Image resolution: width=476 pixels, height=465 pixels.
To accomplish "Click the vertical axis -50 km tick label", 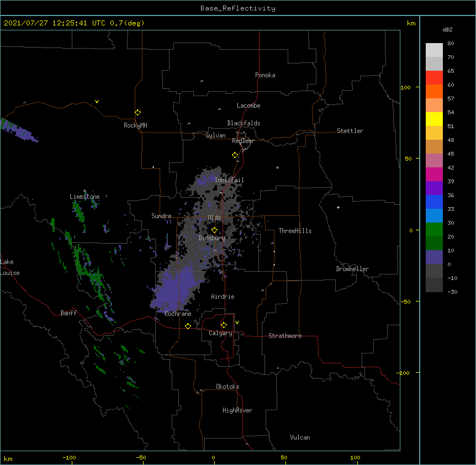I will coord(405,302).
